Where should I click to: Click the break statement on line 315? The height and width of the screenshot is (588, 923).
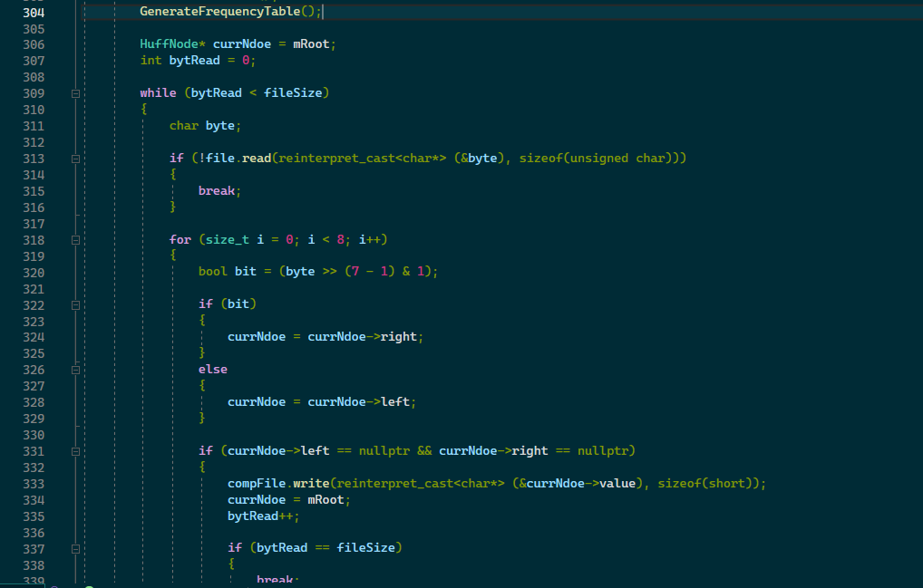[216, 190]
